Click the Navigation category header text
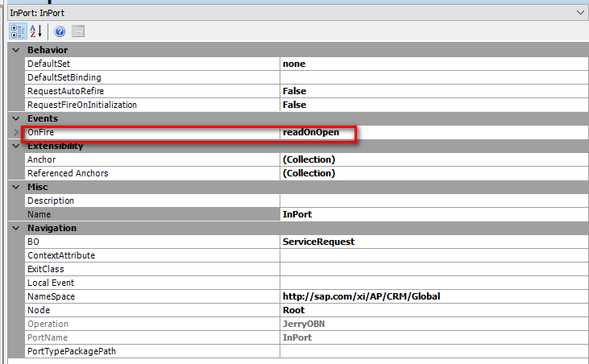 coord(52,228)
